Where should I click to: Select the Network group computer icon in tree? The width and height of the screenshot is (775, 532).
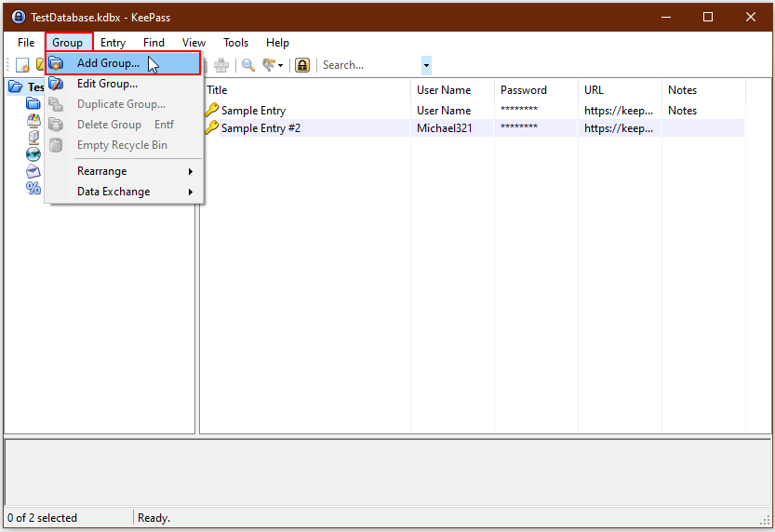[33, 138]
